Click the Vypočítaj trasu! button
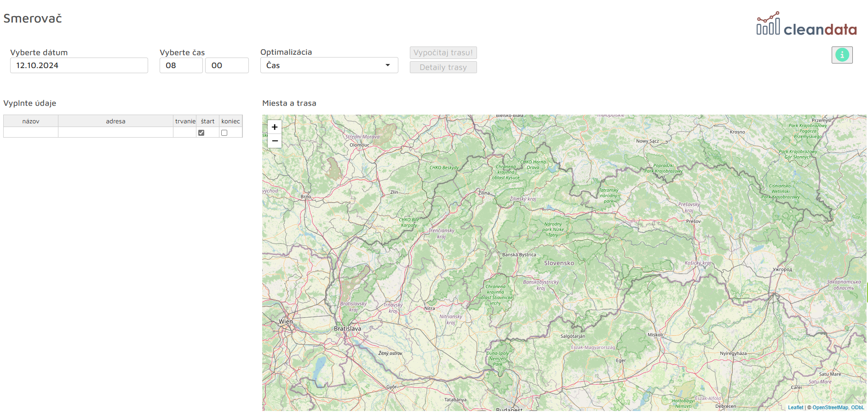Image resolution: width=868 pixels, height=417 pixels. [443, 52]
